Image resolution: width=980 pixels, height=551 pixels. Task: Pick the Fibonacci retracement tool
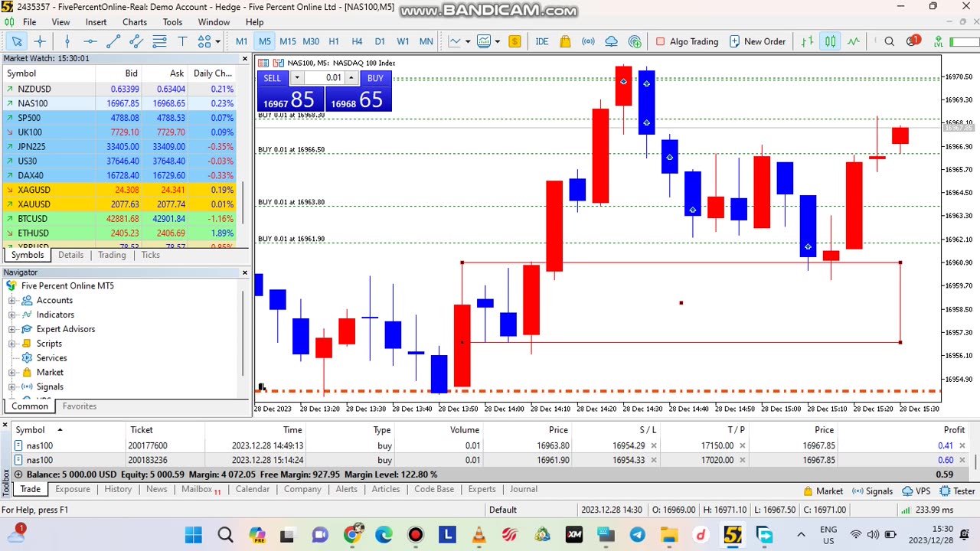pos(159,41)
